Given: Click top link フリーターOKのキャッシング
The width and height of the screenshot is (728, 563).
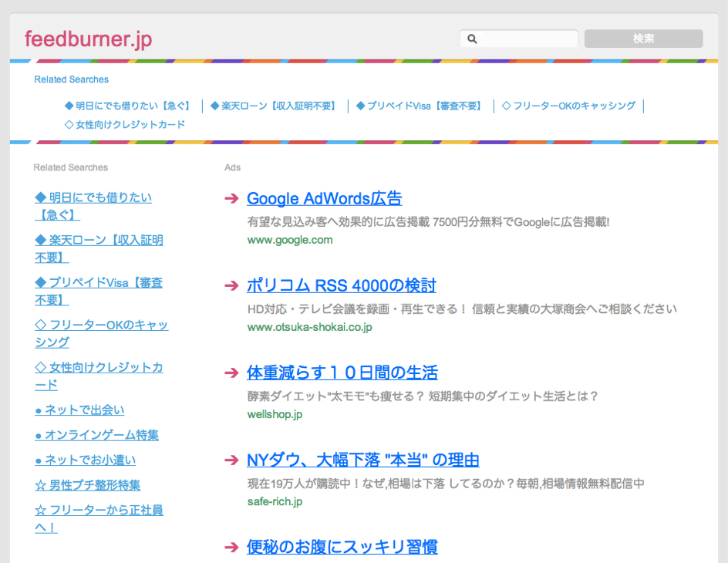Looking at the screenshot, I should click(x=569, y=106).
